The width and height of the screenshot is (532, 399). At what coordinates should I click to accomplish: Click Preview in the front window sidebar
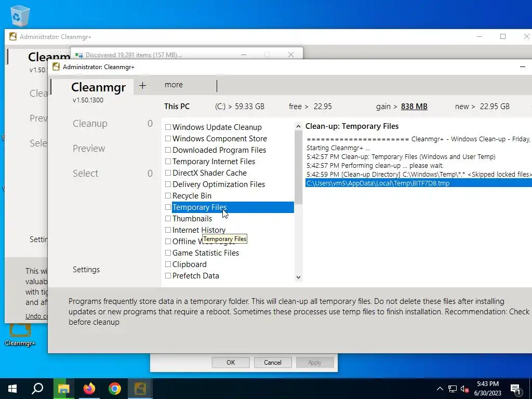tap(89, 148)
